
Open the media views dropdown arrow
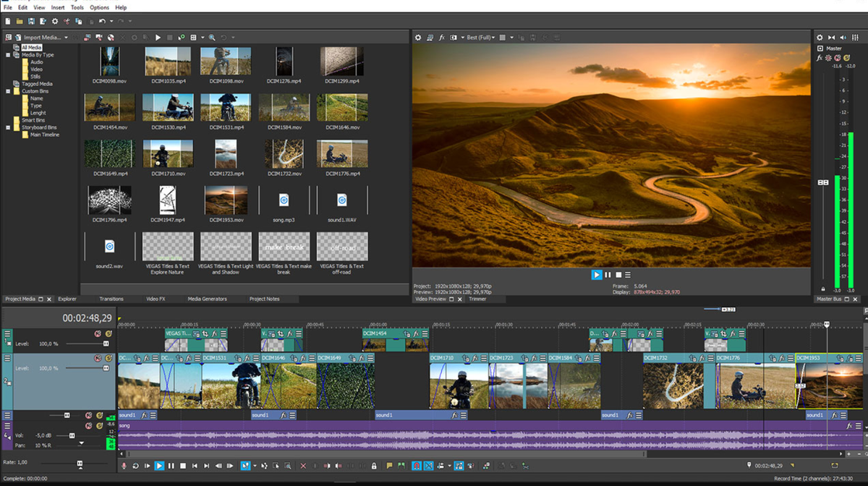click(203, 38)
